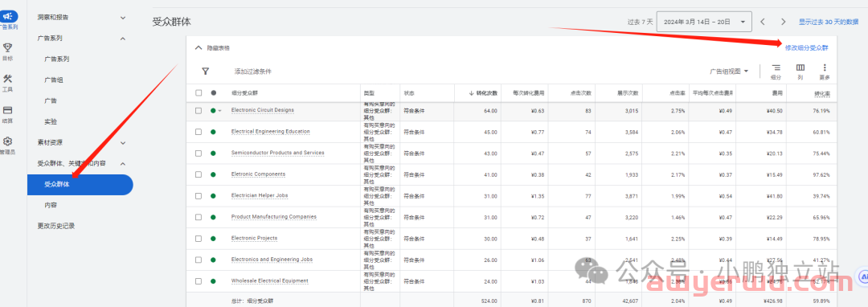Screen dimensions: 868x307
Task: Sort by 转化次数 column header arrow
Action: pyautogui.click(x=472, y=93)
